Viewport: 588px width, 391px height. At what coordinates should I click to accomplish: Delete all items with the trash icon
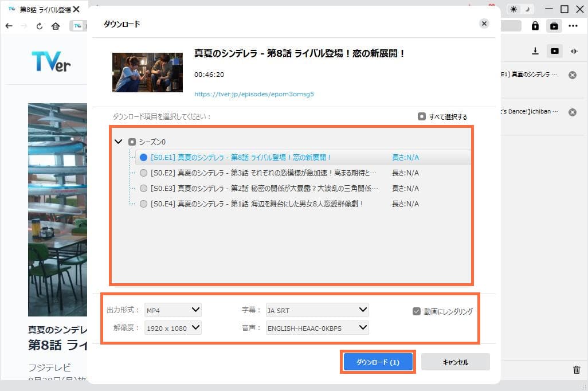[577, 370]
